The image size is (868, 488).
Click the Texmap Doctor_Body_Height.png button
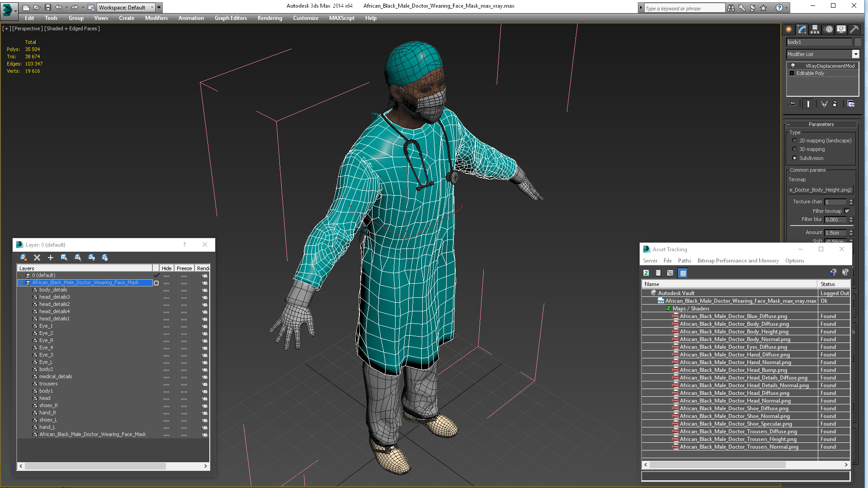pos(821,190)
